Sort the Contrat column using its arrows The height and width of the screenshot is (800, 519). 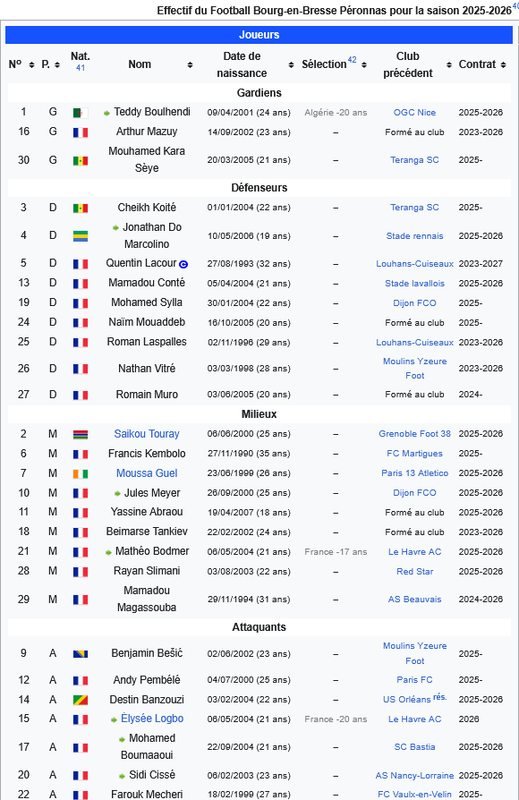tap(503, 65)
